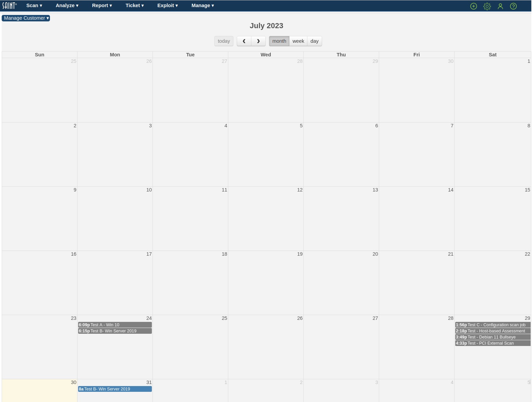Image resolution: width=532 pixels, height=402 pixels.
Task: Expand the Manage Customer dropdown
Action: [x=26, y=18]
